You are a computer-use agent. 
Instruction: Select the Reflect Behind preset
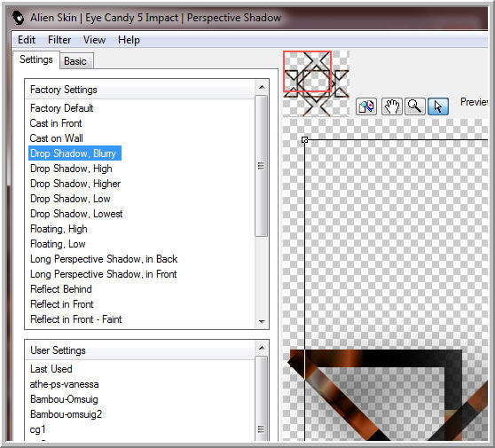tap(61, 289)
